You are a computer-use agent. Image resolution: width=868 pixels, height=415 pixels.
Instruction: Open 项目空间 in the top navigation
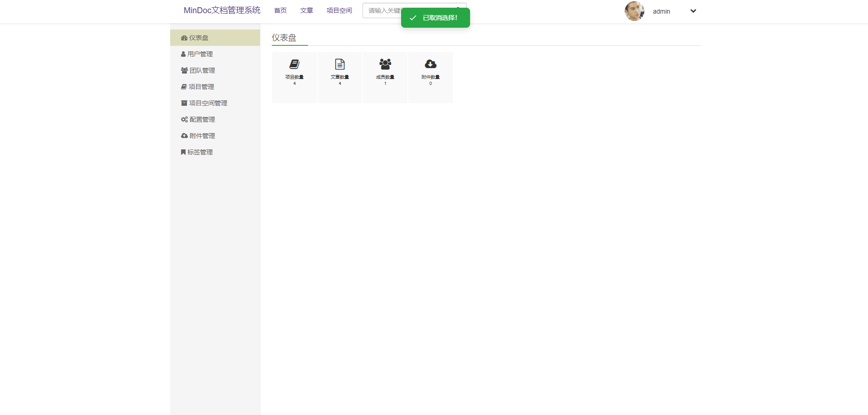pos(339,10)
